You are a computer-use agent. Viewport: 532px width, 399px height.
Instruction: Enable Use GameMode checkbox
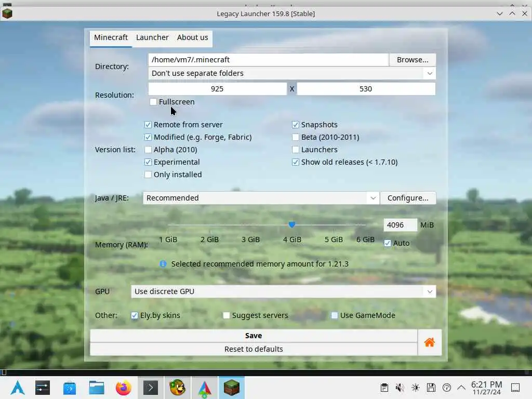(335, 315)
